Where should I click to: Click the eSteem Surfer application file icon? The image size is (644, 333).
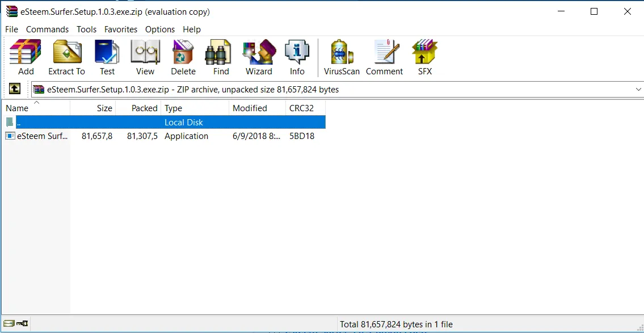[x=10, y=136]
